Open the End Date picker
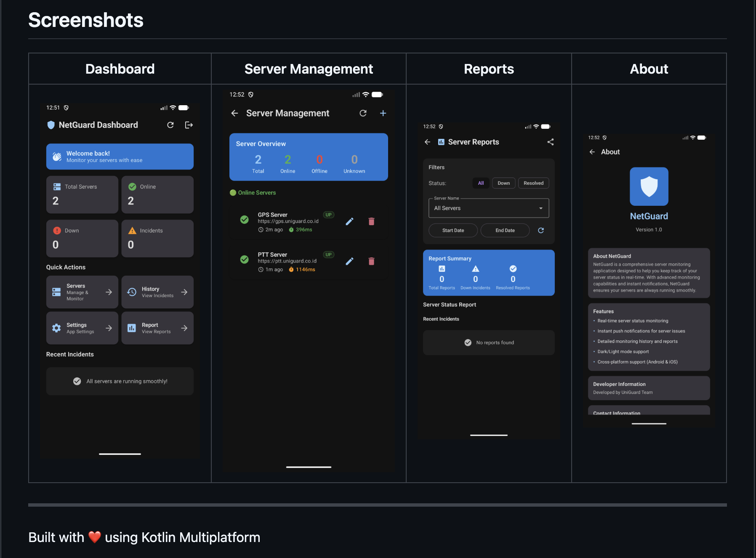Screen dimensions: 756x558 tap(505, 231)
